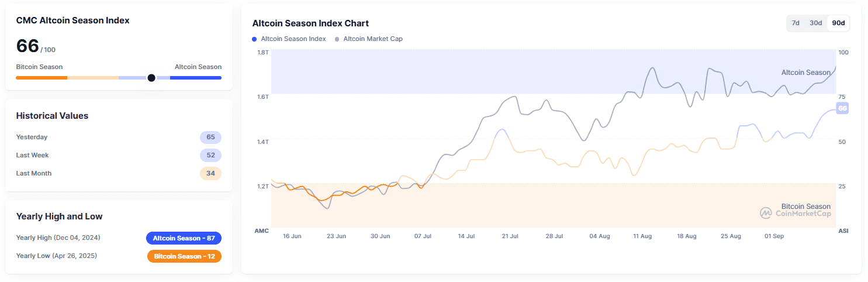The width and height of the screenshot is (868, 282).
Task: Click the blue Altcoin Season bar segment
Action: point(195,78)
